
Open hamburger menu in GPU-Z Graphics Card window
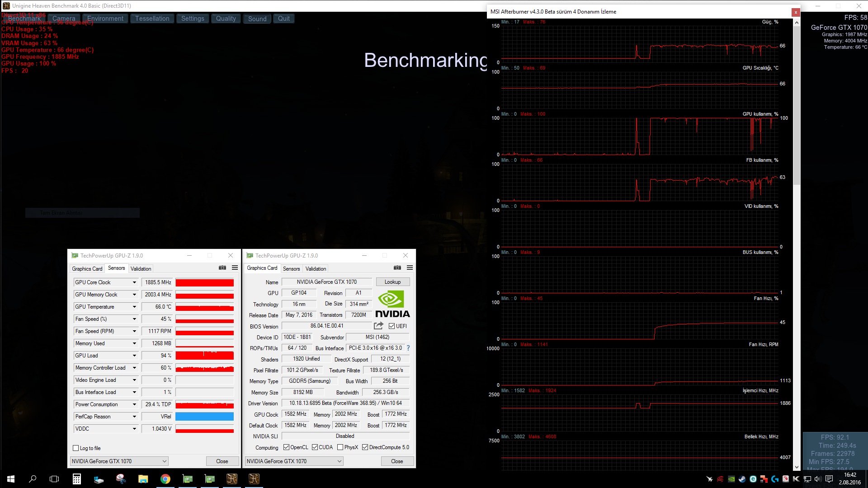[x=410, y=268]
